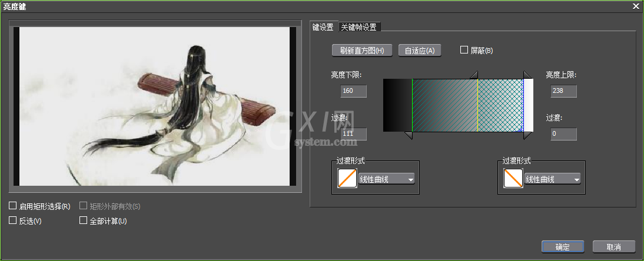Toggle the 反选(V) checkbox

point(13,220)
